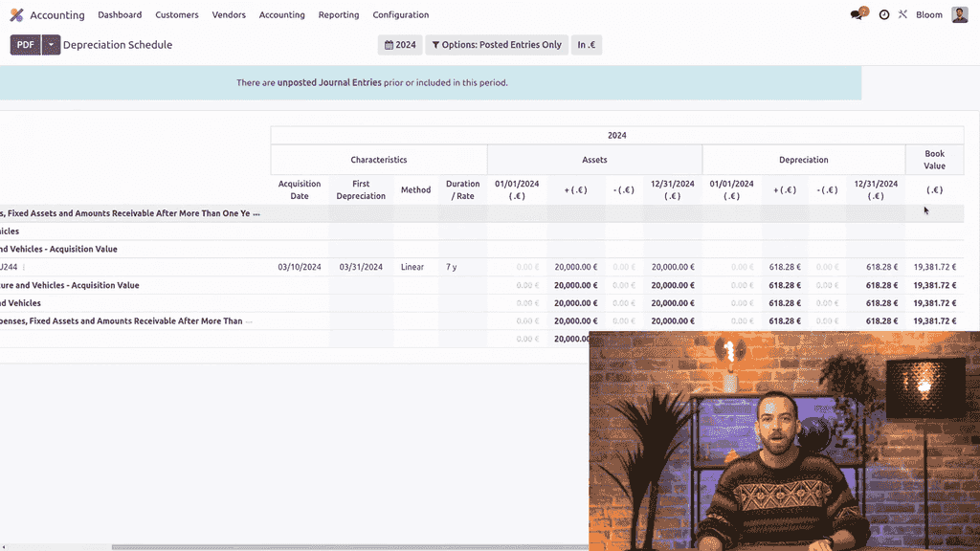Open the Reporting menu
This screenshot has width=980, height=551.
pos(339,15)
